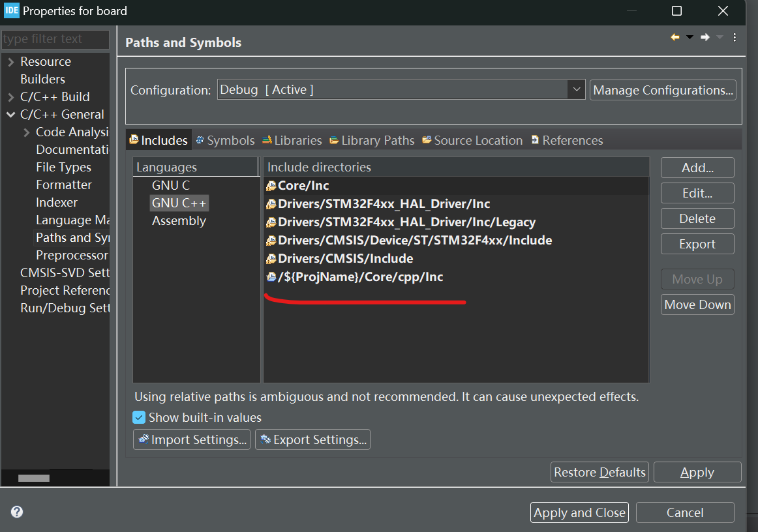Click the forward navigation arrow icon
This screenshot has height=532, width=758.
click(x=705, y=37)
